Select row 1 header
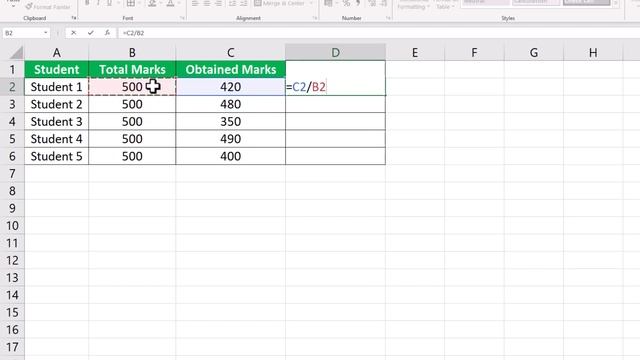 pos(12,69)
